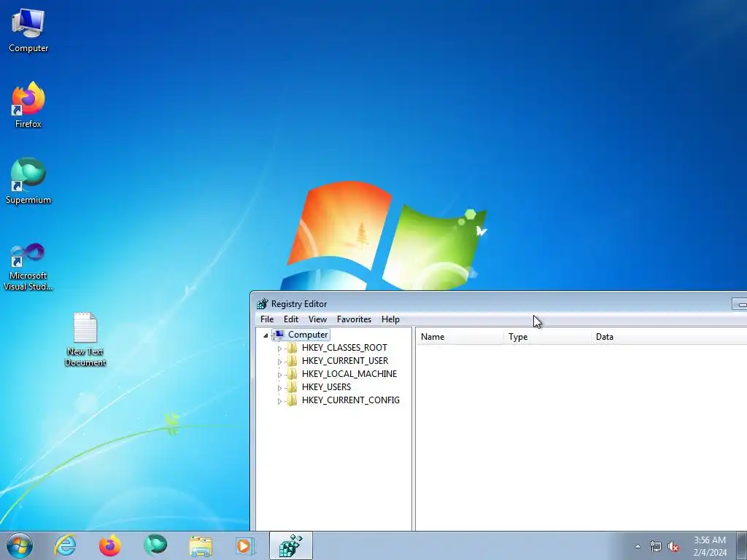This screenshot has height=560, width=747.
Task: Expand the HKEY_CLASSES_ROOT key
Action: (x=279, y=349)
